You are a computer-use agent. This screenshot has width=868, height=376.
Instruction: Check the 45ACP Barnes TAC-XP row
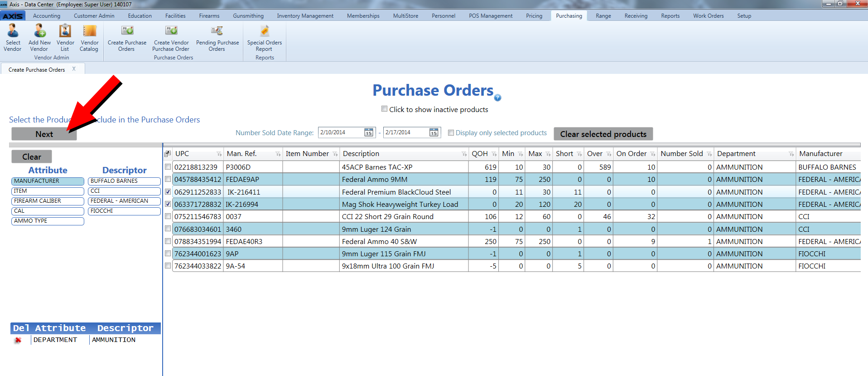click(x=168, y=166)
